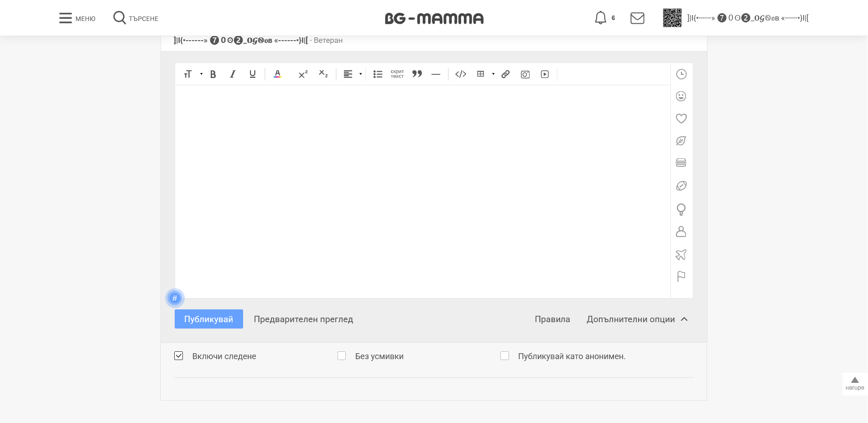
Task: Apply italic formatting
Action: pyautogui.click(x=233, y=74)
